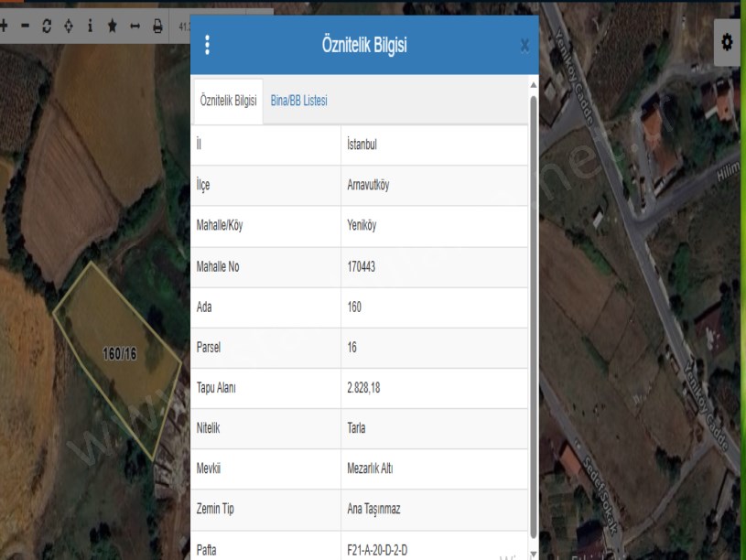Switch to the Öznitelik Bilgisi tab

pos(228,101)
